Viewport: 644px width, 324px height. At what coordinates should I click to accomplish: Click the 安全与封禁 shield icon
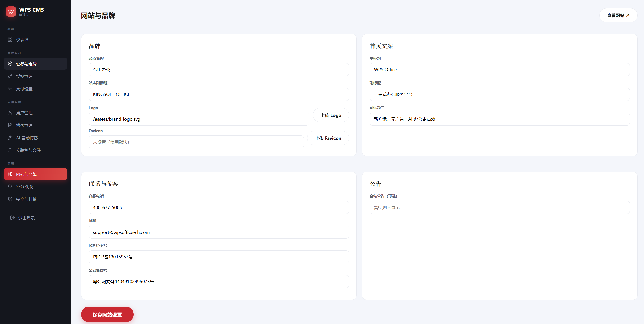[10, 199]
